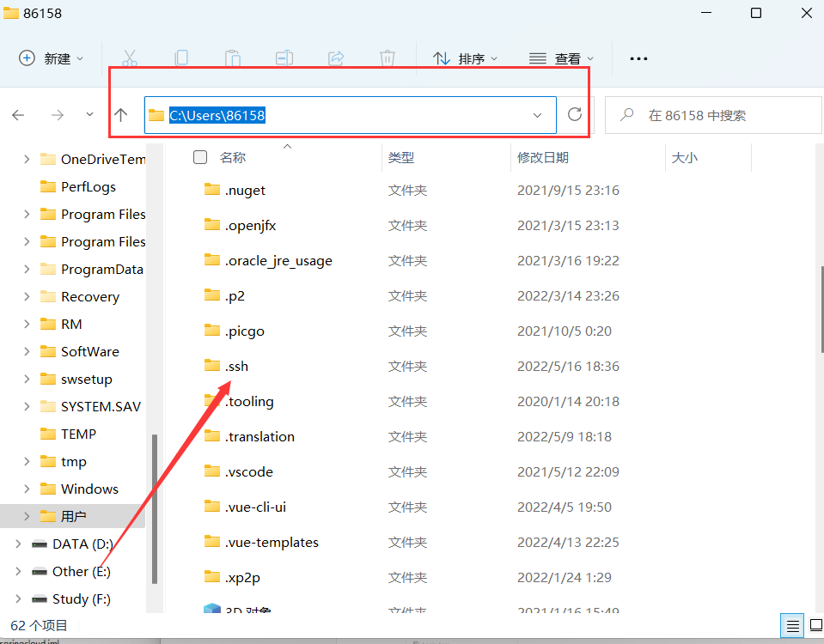
Task: Sort by 大小 column header
Action: pos(685,157)
